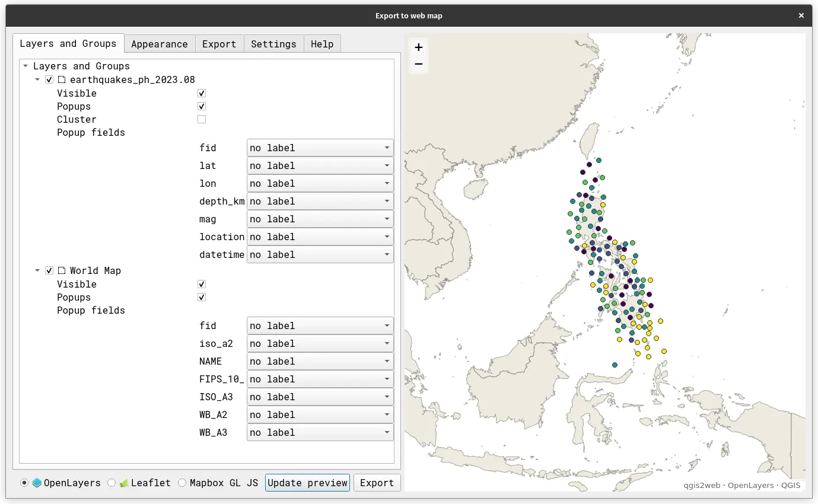The height and width of the screenshot is (504, 818).
Task: Collapse the World Map layer entry
Action: [x=37, y=270]
